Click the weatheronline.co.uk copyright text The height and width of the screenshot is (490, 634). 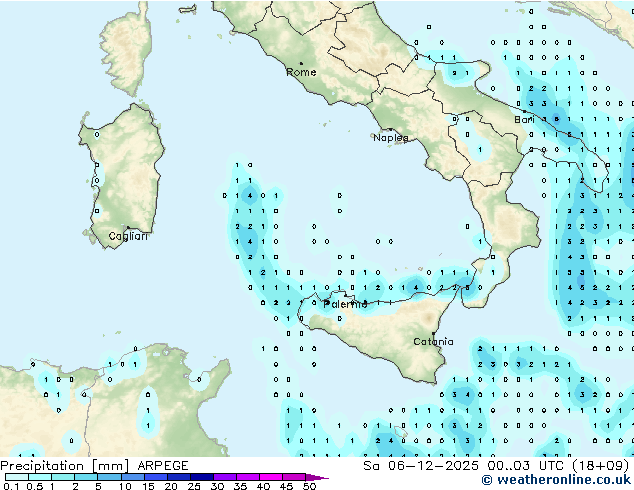click(x=556, y=480)
